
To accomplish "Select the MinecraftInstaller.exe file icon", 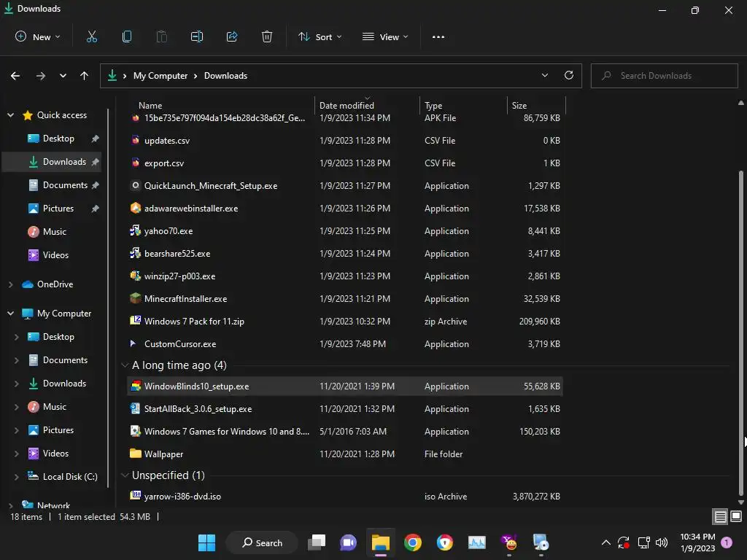I will point(135,298).
